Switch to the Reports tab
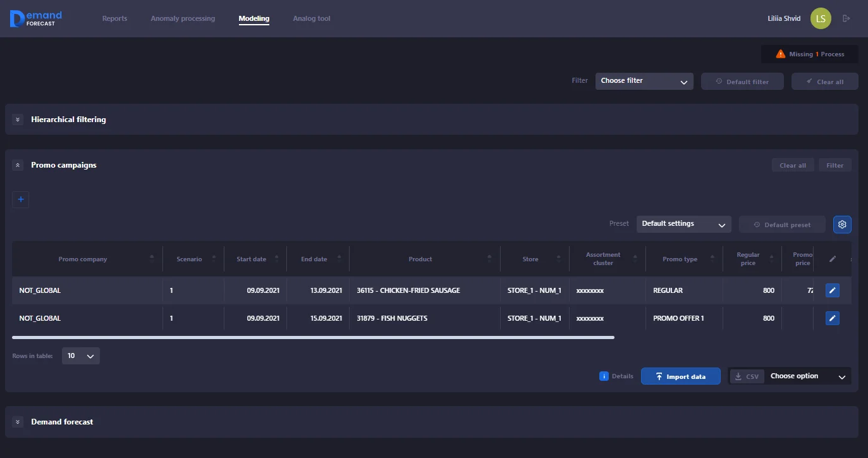The height and width of the screenshot is (458, 868). click(114, 18)
